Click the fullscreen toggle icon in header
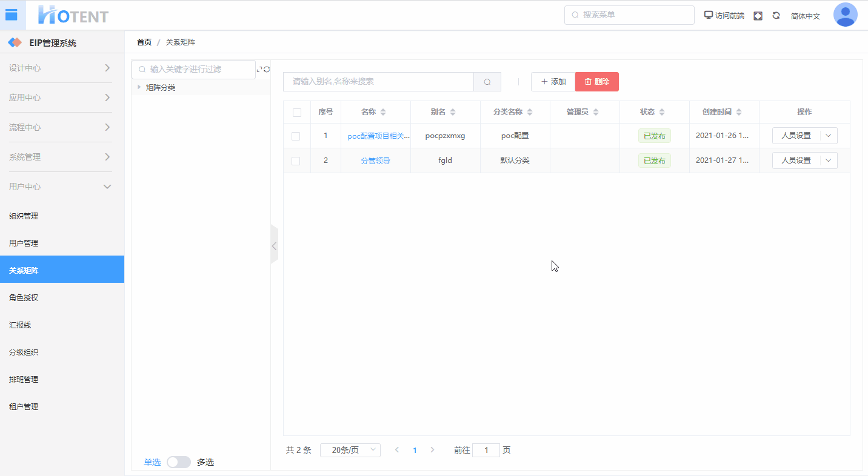 click(x=758, y=16)
